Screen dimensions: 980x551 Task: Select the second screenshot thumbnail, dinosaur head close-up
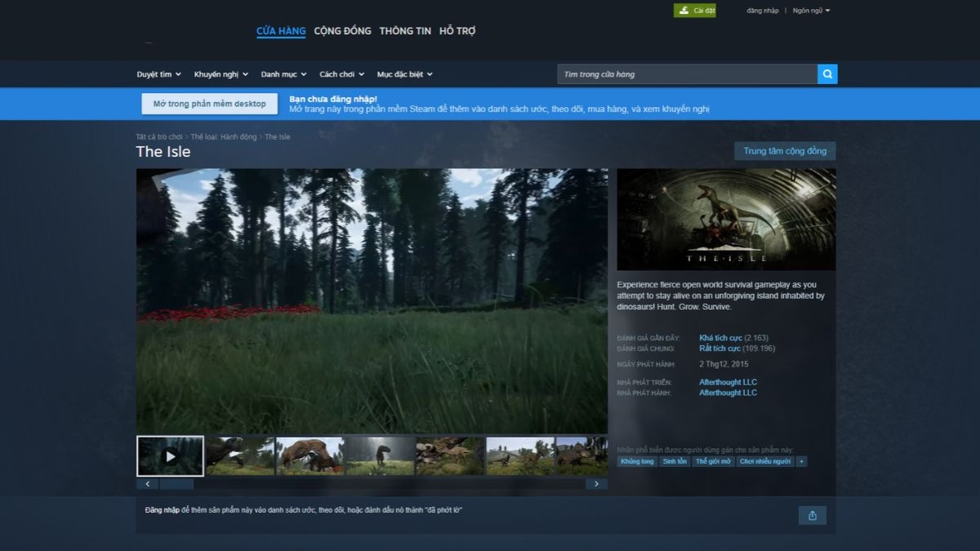240,456
